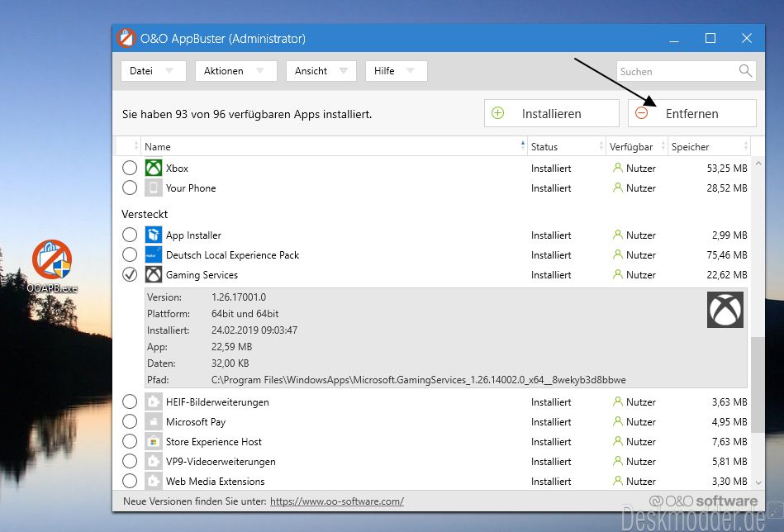Click the App Installer icon
Screen dimensions: 784x532
pos(154,235)
